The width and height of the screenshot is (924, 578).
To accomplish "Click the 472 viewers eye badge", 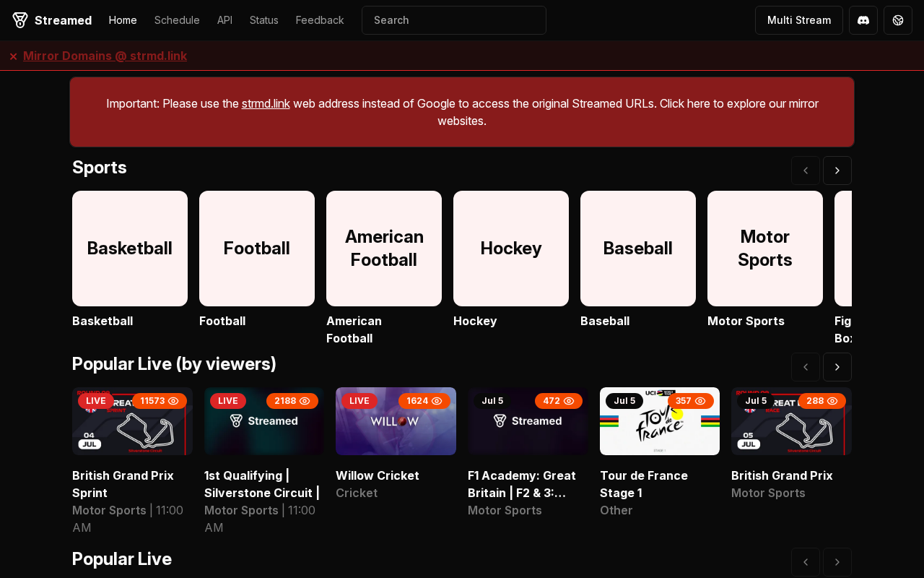I will (559, 401).
